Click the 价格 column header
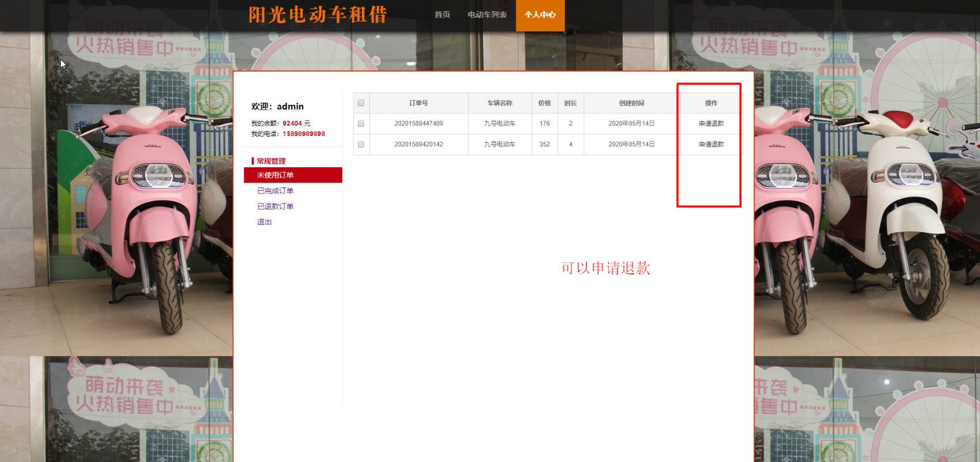 coord(545,103)
